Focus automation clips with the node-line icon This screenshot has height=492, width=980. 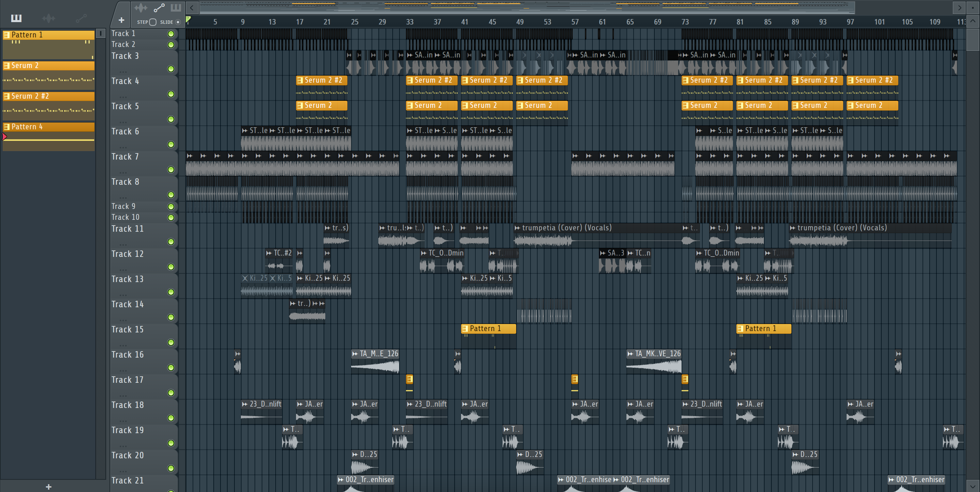tap(159, 7)
